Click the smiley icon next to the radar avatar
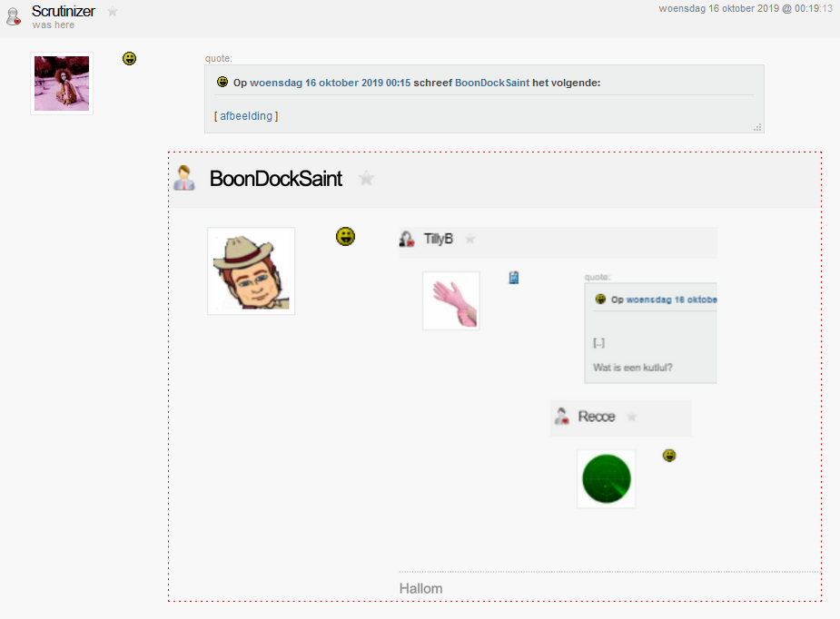The image size is (840, 619). pyautogui.click(x=669, y=456)
